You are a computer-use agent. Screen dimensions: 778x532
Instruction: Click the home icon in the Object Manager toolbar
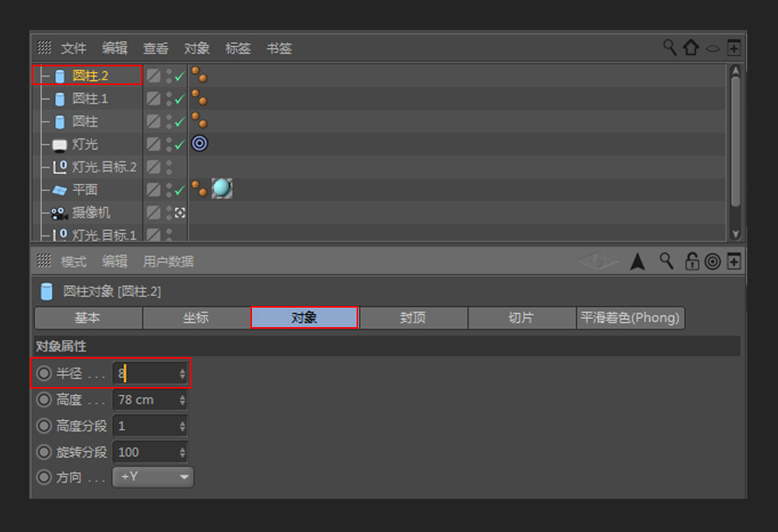tap(690, 46)
